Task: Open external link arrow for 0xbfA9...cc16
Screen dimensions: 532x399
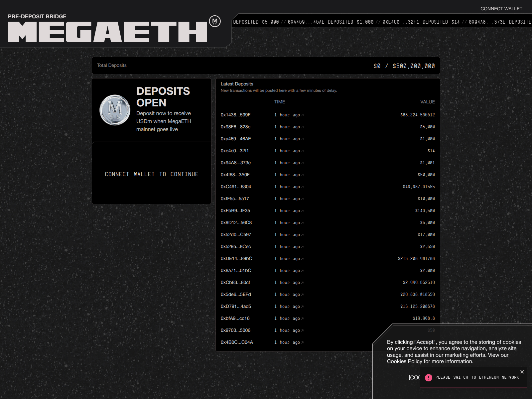Action: coord(302,319)
